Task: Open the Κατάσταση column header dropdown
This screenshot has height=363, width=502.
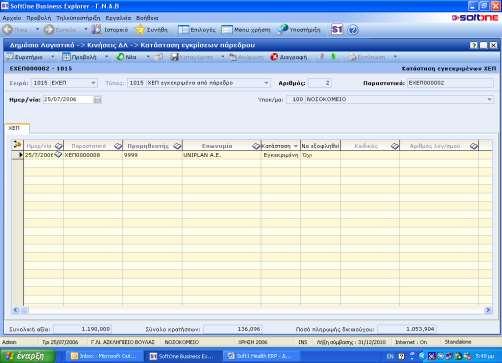Action: click(x=295, y=146)
